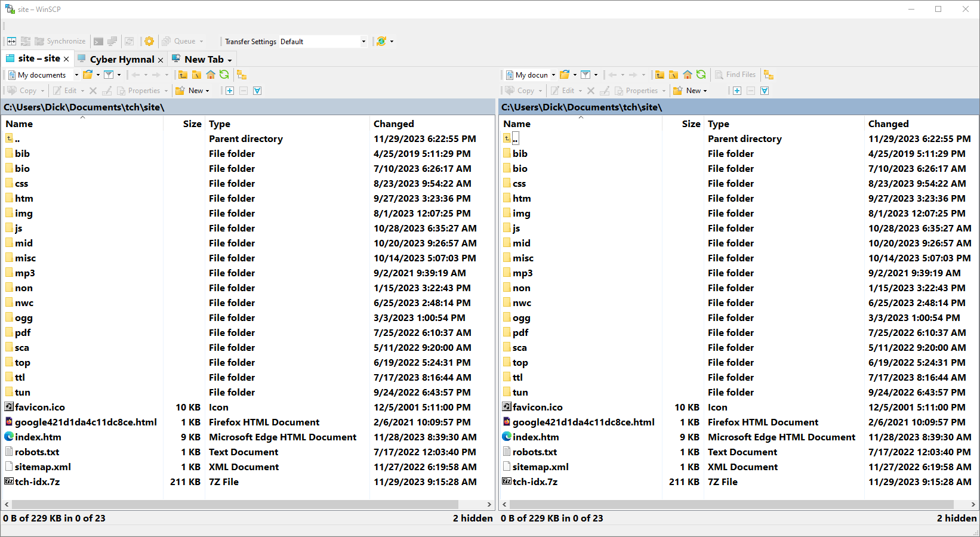Image resolution: width=980 pixels, height=537 pixels.
Task: Open terminal console icon in top toolbar
Action: coord(98,41)
